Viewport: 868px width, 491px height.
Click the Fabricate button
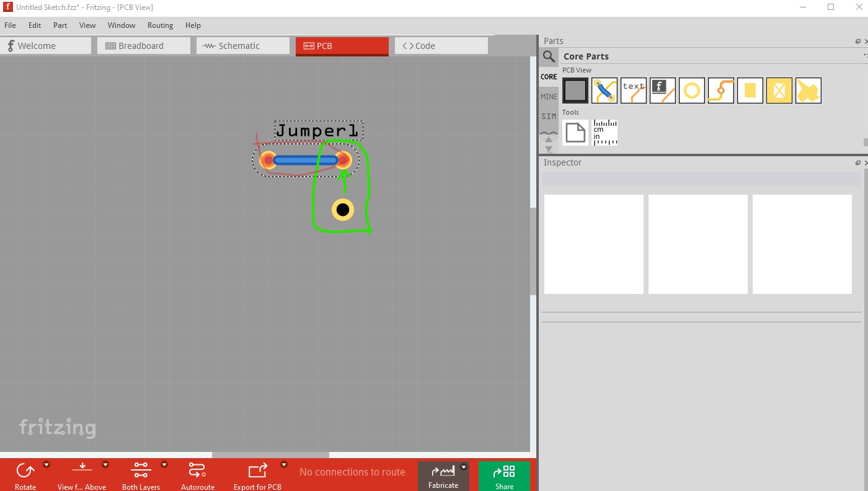(x=443, y=476)
